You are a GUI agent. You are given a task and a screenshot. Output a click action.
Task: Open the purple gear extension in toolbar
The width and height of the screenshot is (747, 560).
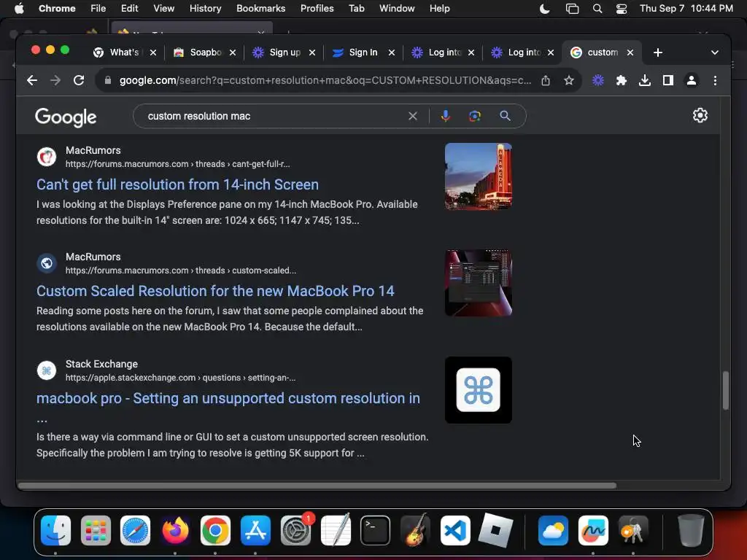coord(598,80)
